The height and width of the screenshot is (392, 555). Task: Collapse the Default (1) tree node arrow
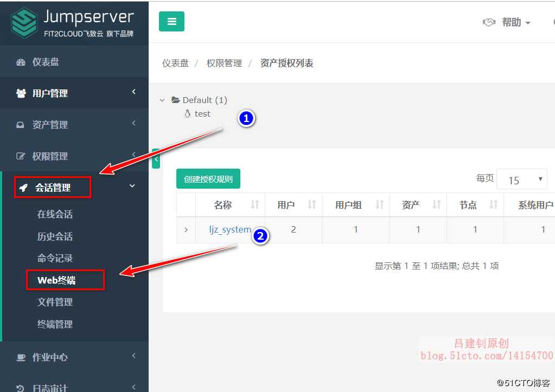pyautogui.click(x=162, y=100)
